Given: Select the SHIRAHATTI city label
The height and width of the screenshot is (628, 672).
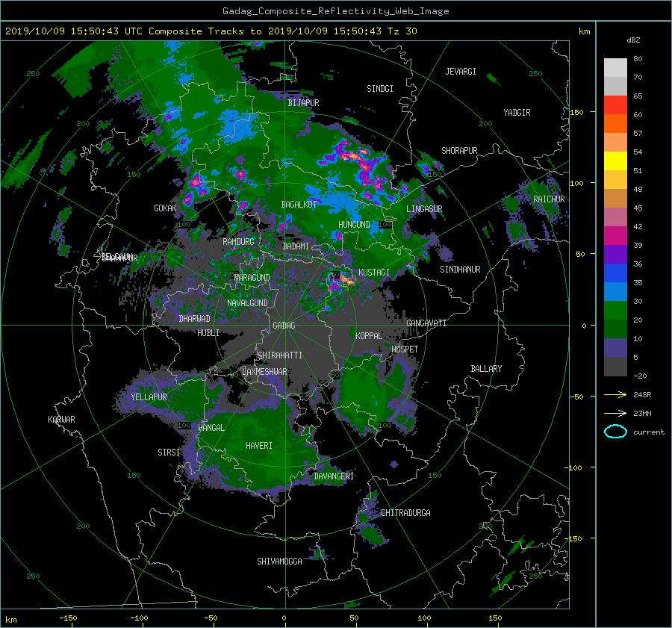Looking at the screenshot, I should [280, 355].
